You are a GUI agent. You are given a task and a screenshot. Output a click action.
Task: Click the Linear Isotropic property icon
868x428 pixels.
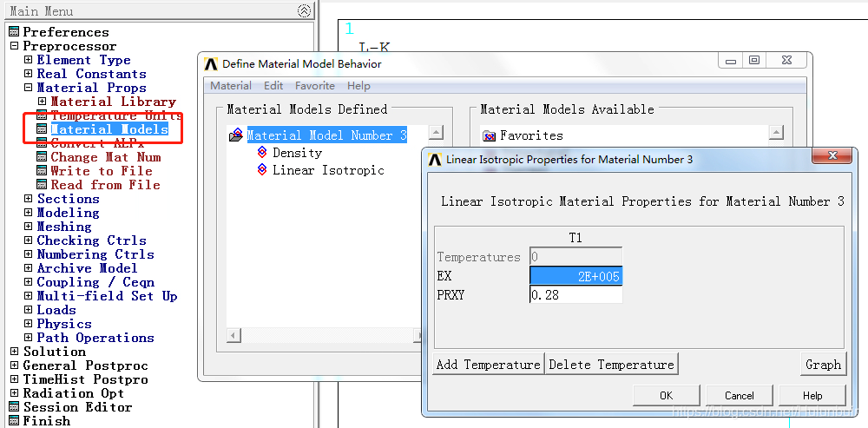(262, 170)
